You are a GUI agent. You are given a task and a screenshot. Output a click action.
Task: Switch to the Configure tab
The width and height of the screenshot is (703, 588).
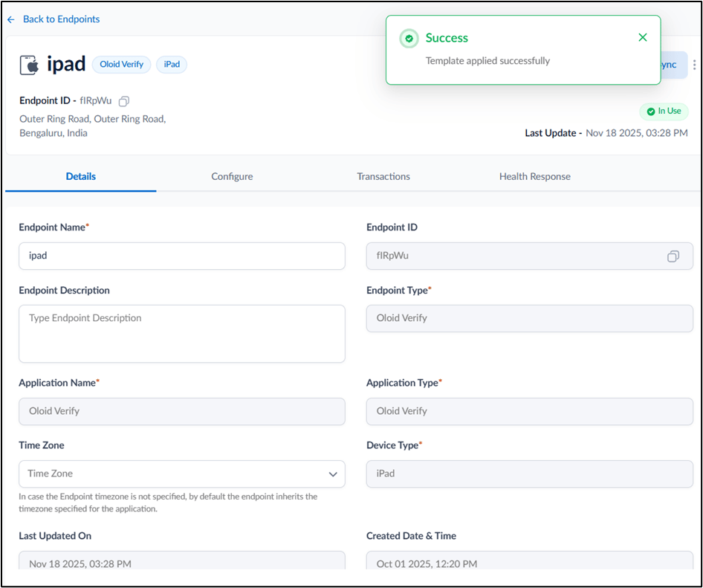[232, 176]
